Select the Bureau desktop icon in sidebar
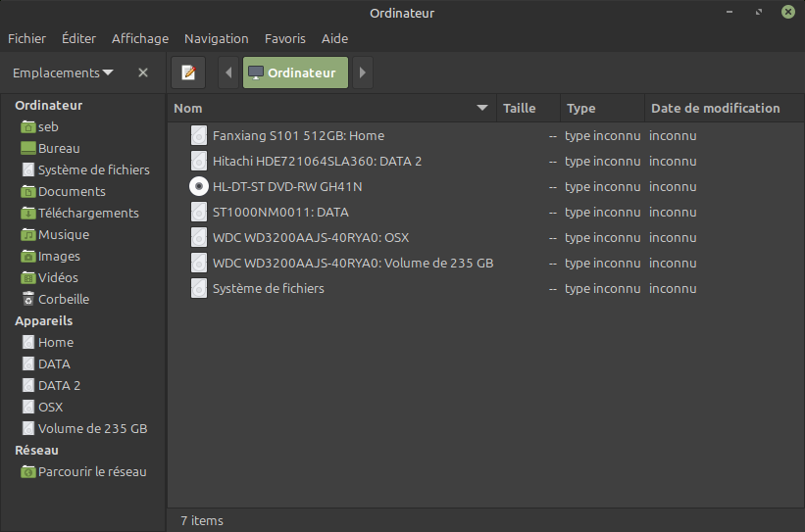Viewport: 805px width, 532px height. (28, 148)
